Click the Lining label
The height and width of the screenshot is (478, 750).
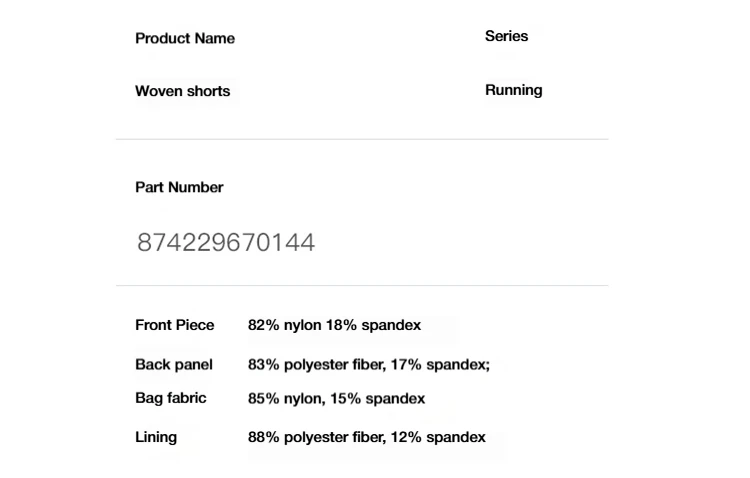(156, 437)
